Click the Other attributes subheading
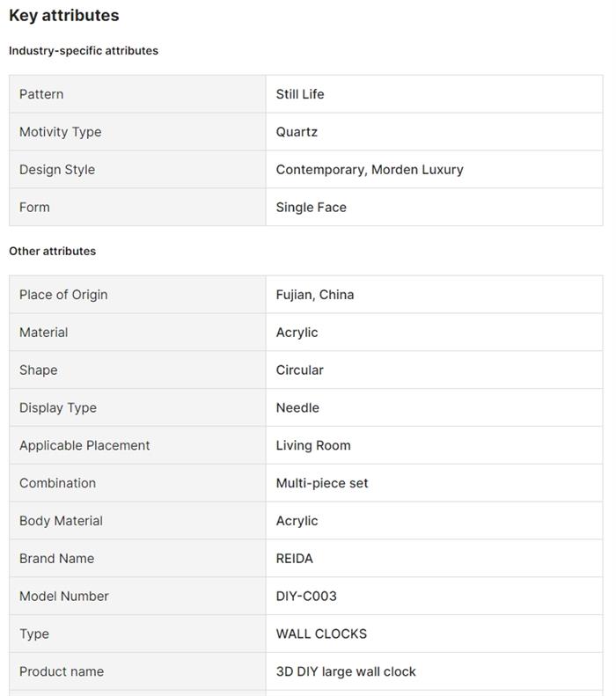 [52, 252]
